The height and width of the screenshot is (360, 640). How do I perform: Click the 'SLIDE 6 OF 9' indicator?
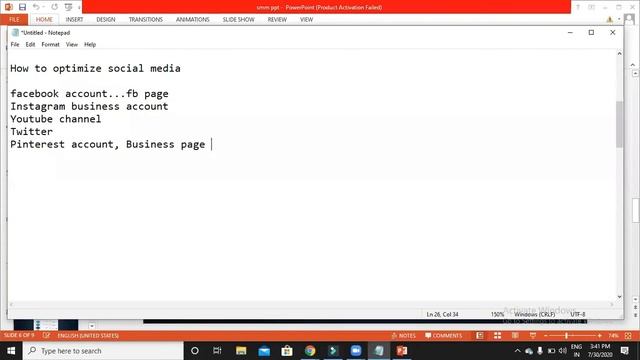[19, 336]
